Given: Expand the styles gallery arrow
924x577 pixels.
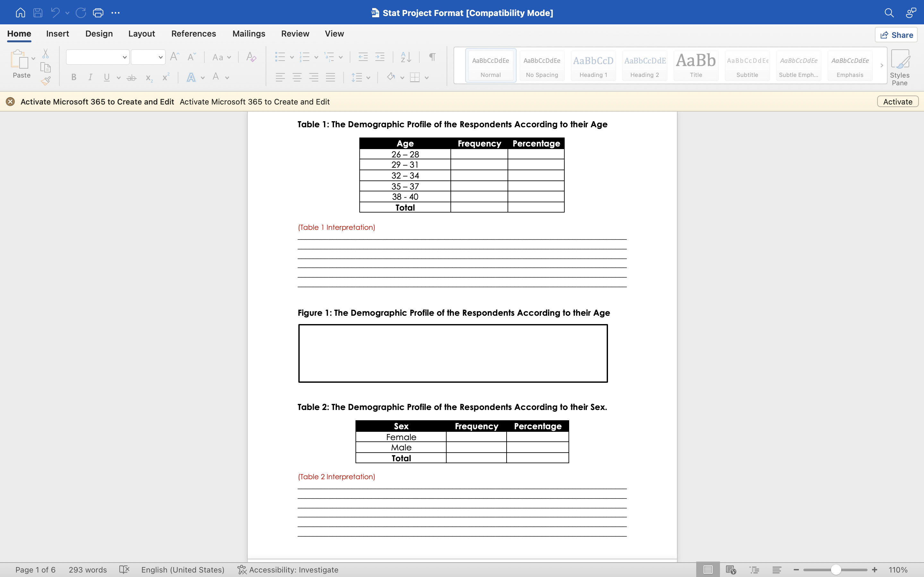Looking at the screenshot, I should point(882,66).
